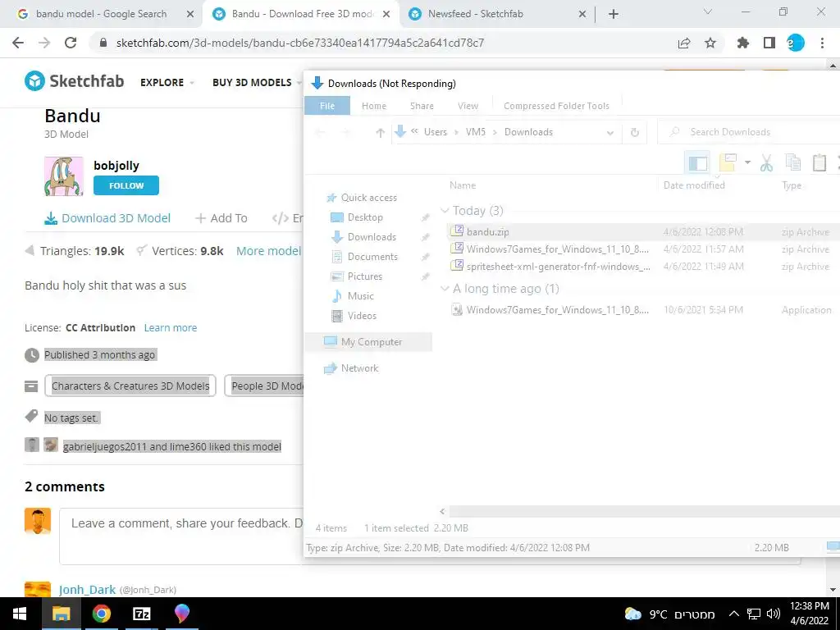Viewport: 840px width, 630px height.
Task: Switch to the bandu model Google Search tab
Action: tap(101, 14)
